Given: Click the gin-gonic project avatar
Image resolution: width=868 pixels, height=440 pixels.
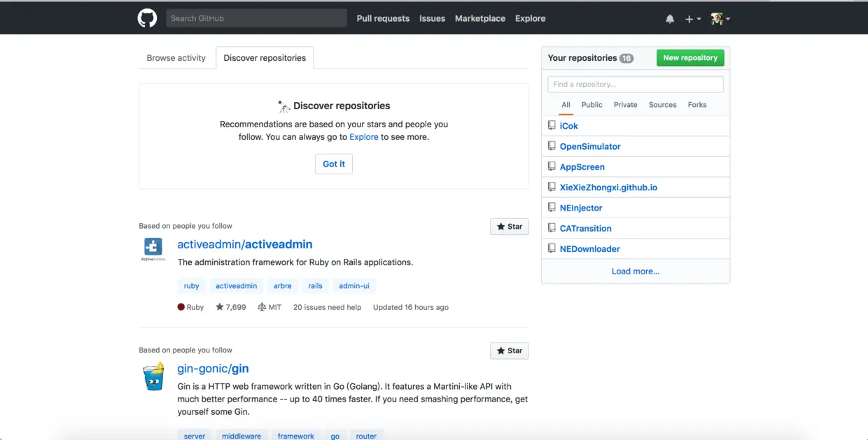Looking at the screenshot, I should tap(153, 376).
